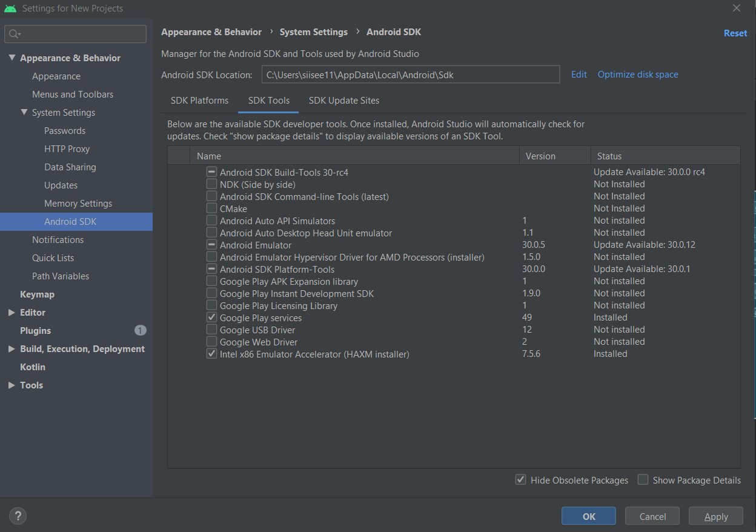Collapse the System Settings tree node
This screenshot has height=532, width=756.
pos(24,112)
